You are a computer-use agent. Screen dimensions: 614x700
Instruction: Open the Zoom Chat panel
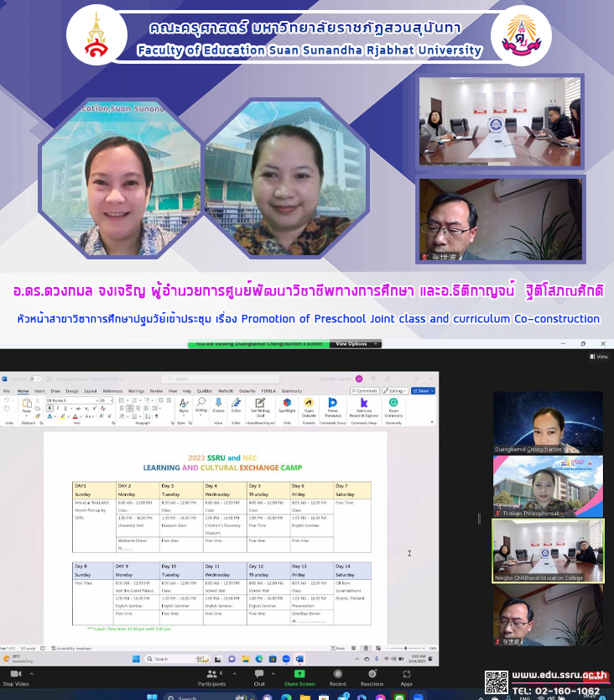click(259, 674)
